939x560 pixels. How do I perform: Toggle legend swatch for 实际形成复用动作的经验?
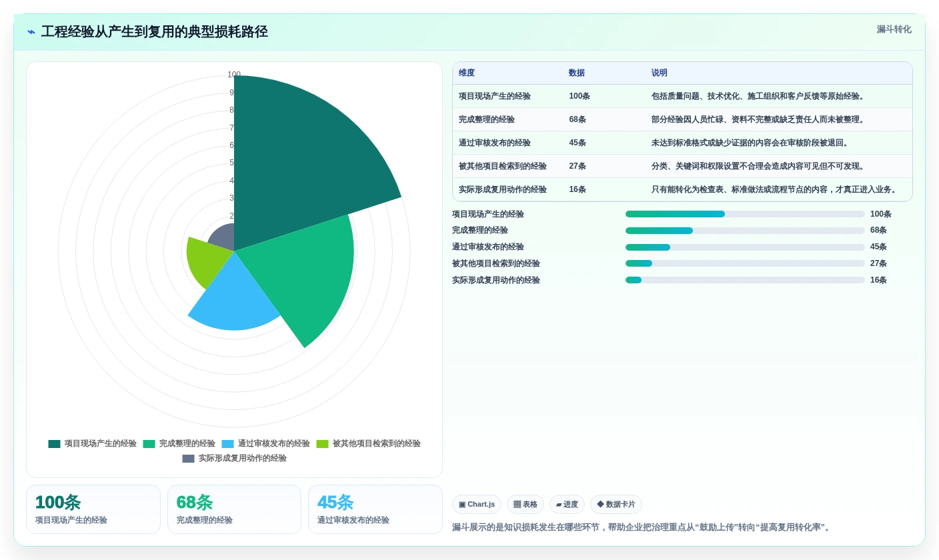coord(188,458)
